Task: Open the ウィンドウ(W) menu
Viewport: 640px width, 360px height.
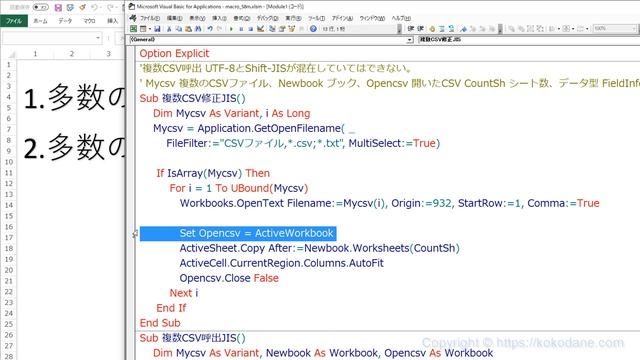Action: coord(372,18)
